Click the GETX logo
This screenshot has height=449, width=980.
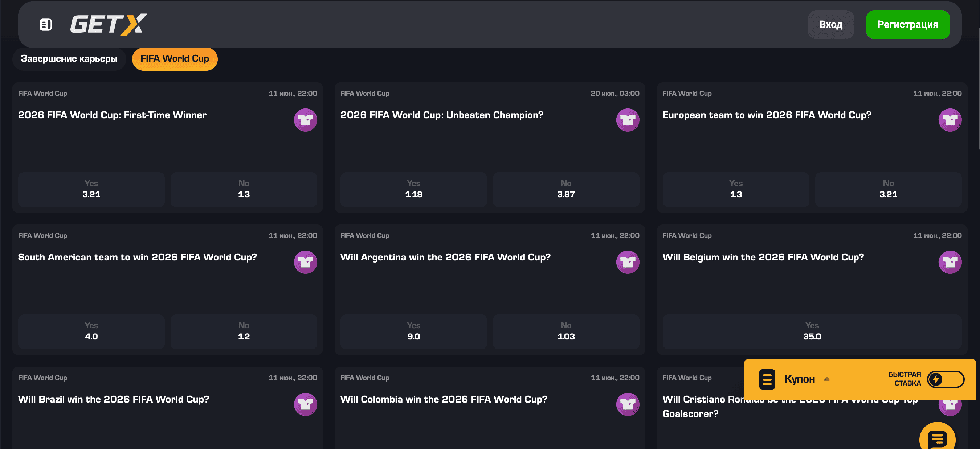109,25
